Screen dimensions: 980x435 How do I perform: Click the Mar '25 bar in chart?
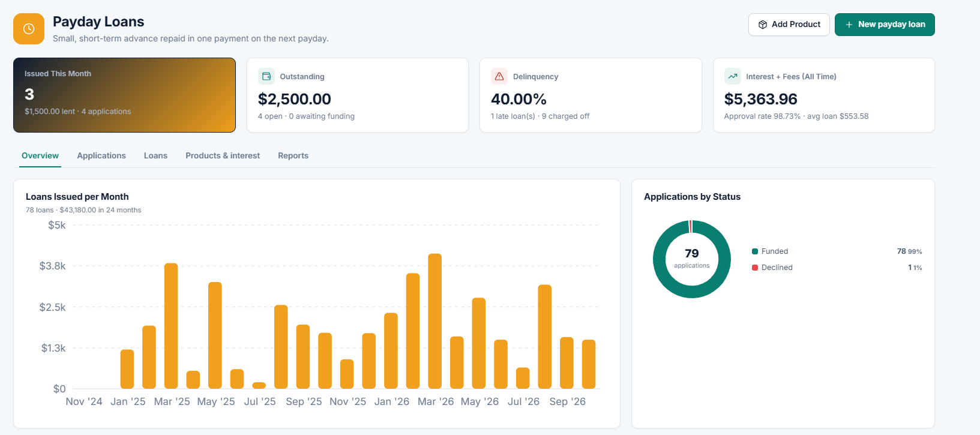171,326
